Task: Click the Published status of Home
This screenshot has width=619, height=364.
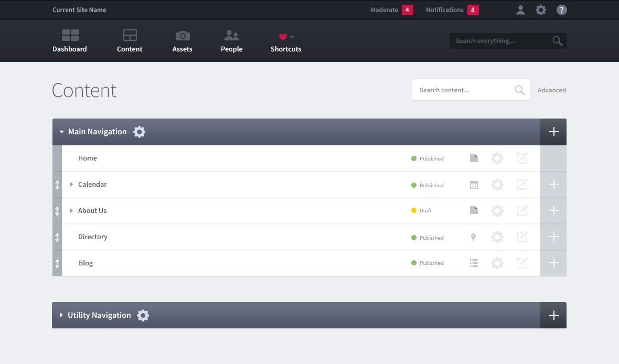Action: pos(427,158)
